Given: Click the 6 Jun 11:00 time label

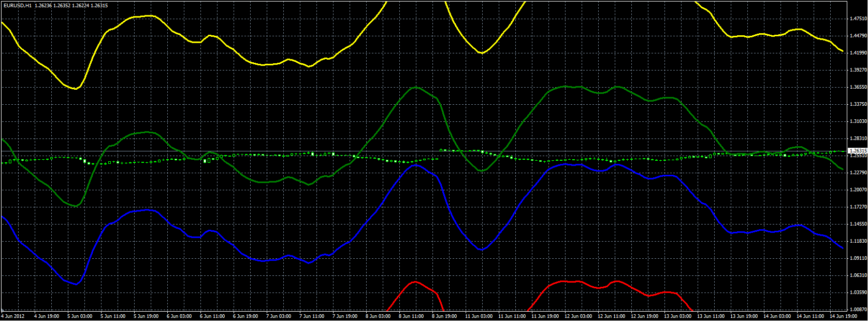Looking at the screenshot, I should click(212, 316).
